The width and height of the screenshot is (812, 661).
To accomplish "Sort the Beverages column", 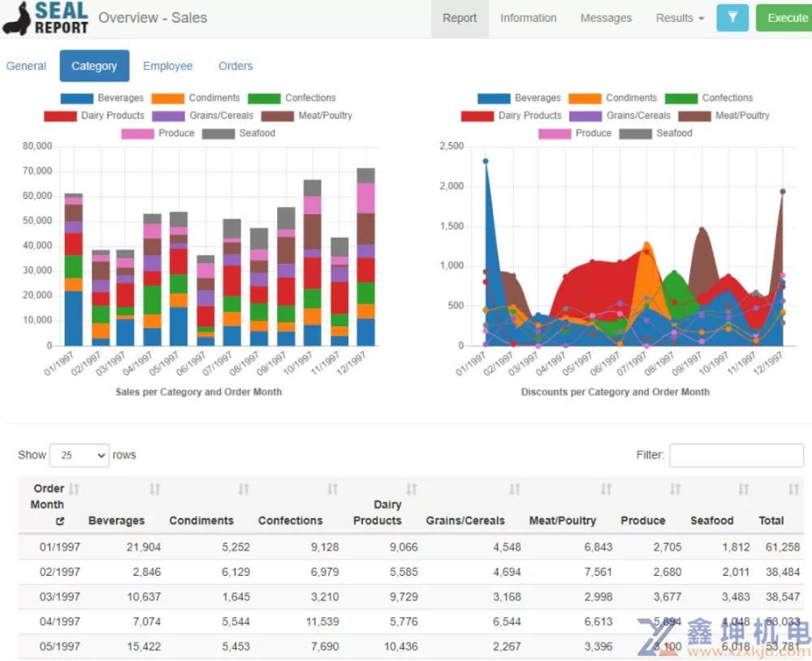I will pyautogui.click(x=154, y=489).
